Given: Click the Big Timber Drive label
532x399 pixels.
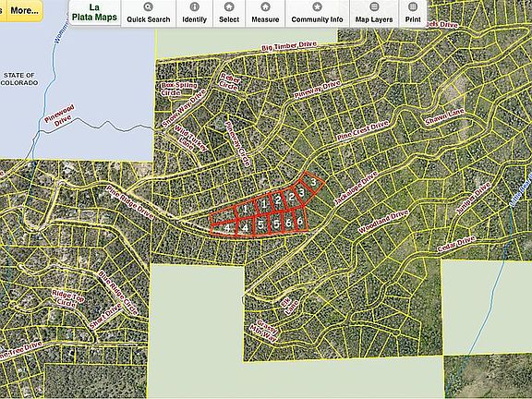Looking at the screenshot, I should point(289,46).
